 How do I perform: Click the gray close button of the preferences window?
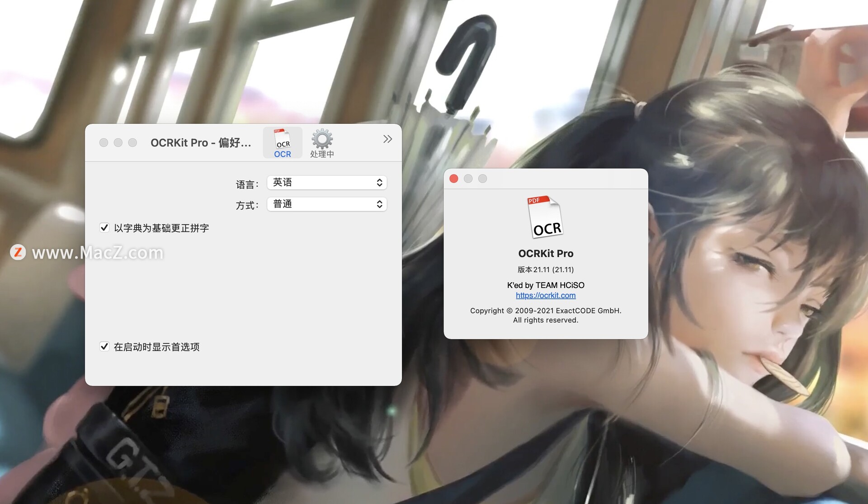pyautogui.click(x=104, y=142)
